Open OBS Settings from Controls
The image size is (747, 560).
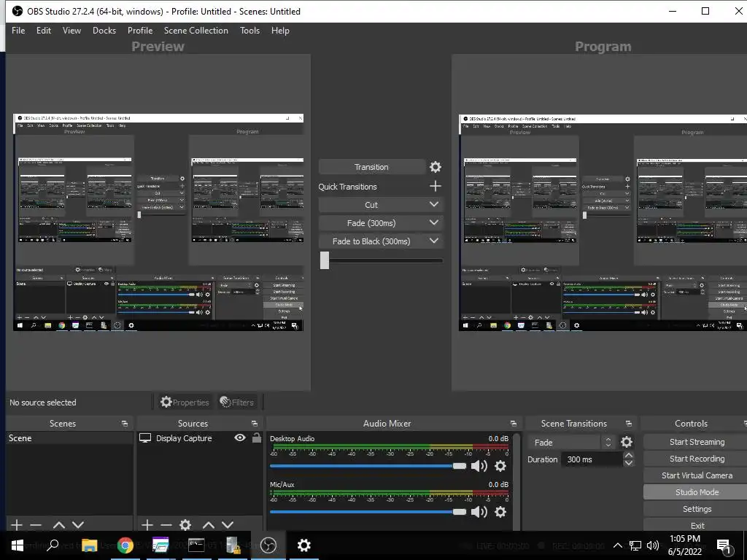coord(697,509)
